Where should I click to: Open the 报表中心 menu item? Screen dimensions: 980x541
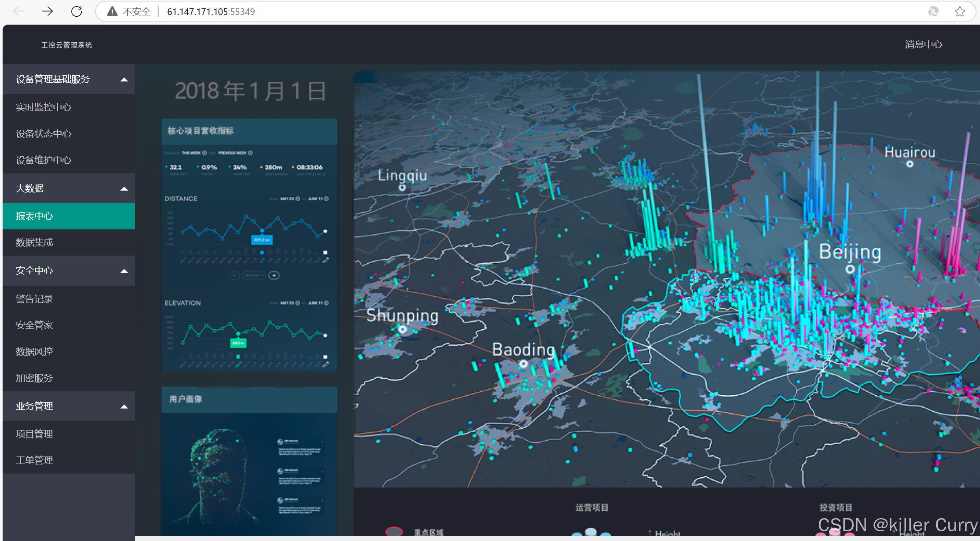[x=34, y=216]
